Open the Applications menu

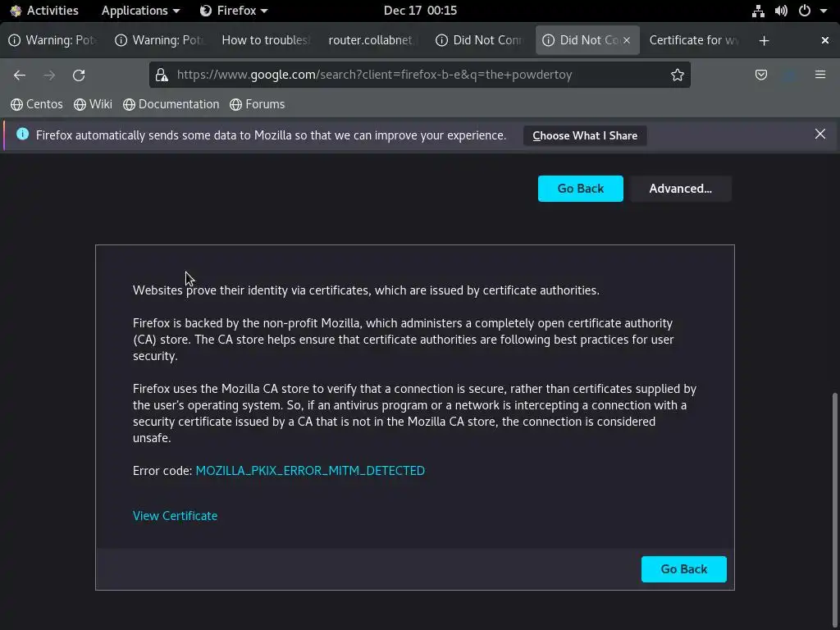pyautogui.click(x=140, y=11)
